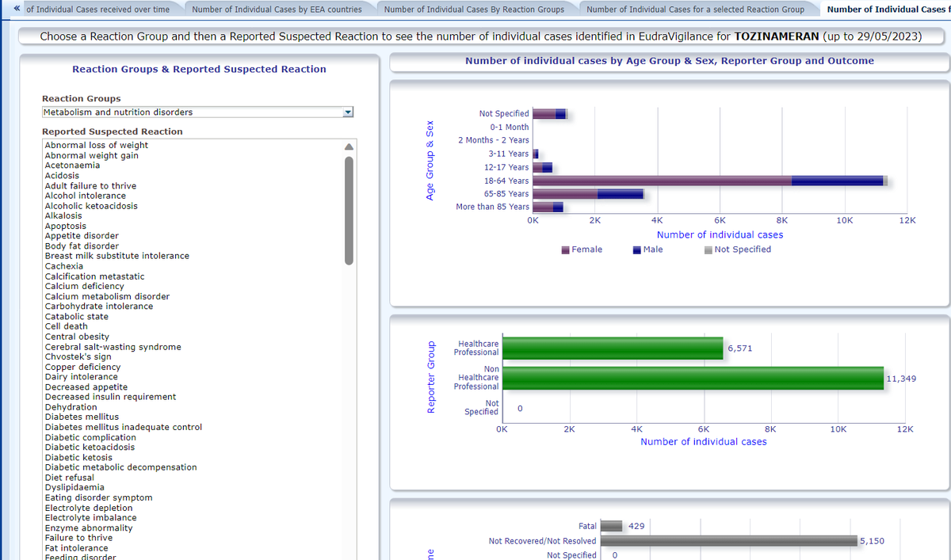The height and width of the screenshot is (560, 951).
Task: Select Diabetes mellitus in the reaction list
Action: click(82, 417)
